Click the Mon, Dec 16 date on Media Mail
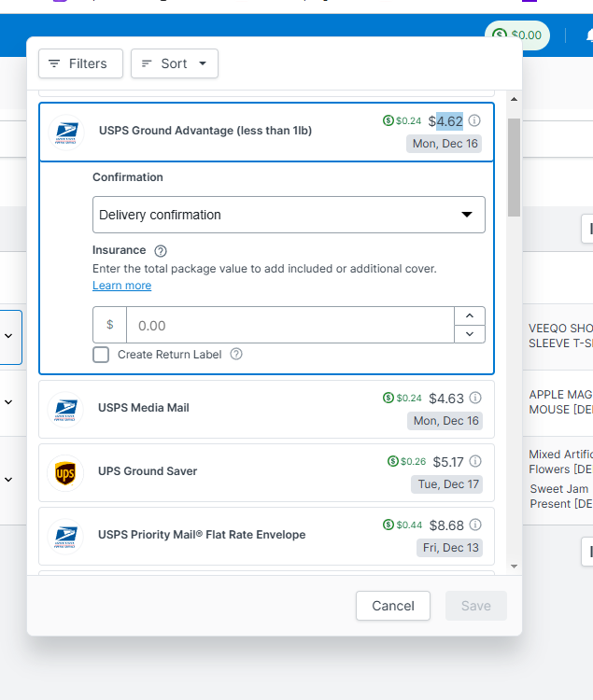This screenshot has width=593, height=700. 445,421
